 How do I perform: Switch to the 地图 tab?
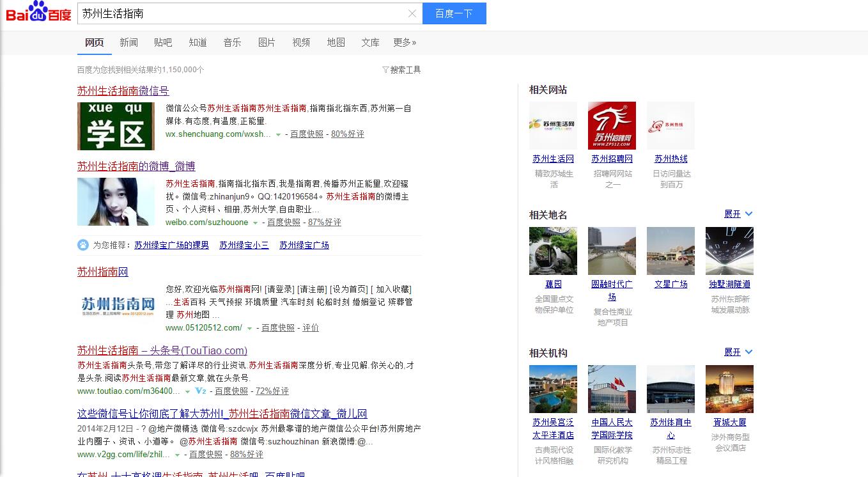pos(336,42)
